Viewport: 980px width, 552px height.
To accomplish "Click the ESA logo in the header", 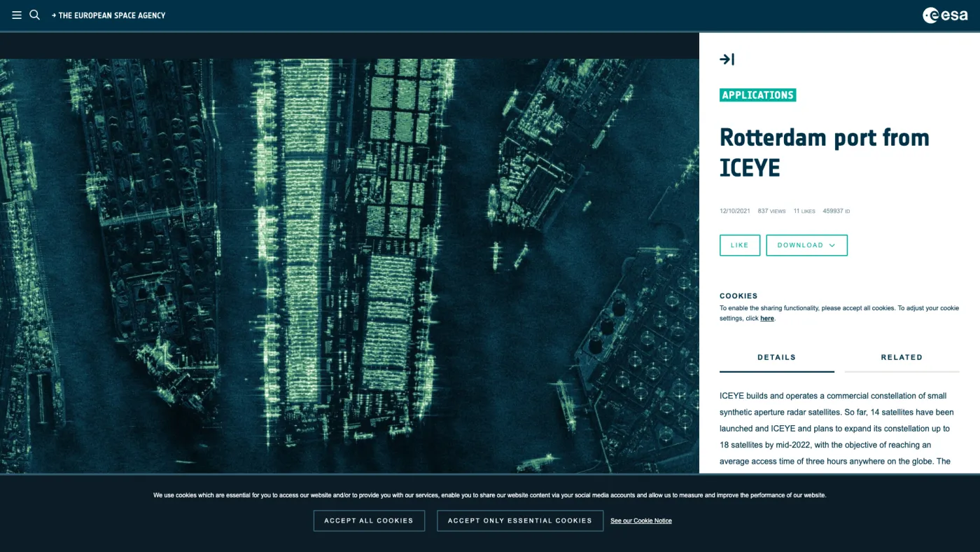I will (944, 15).
